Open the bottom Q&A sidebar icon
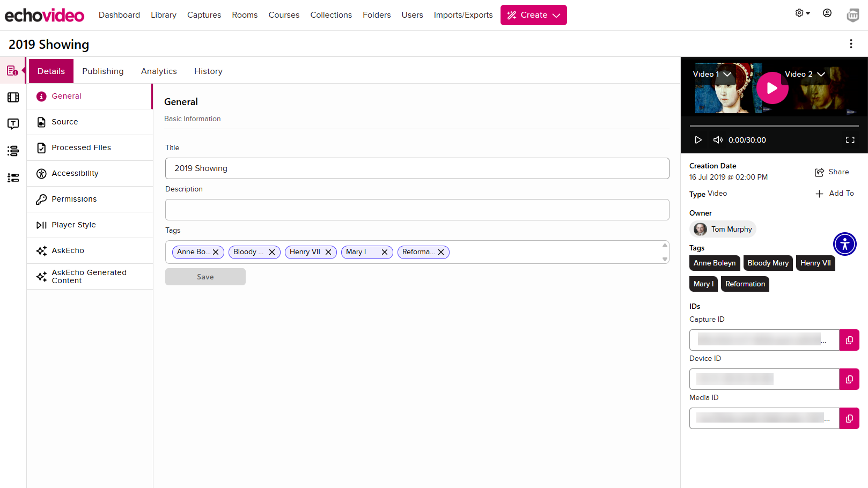The height and width of the screenshot is (488, 868). (x=12, y=178)
